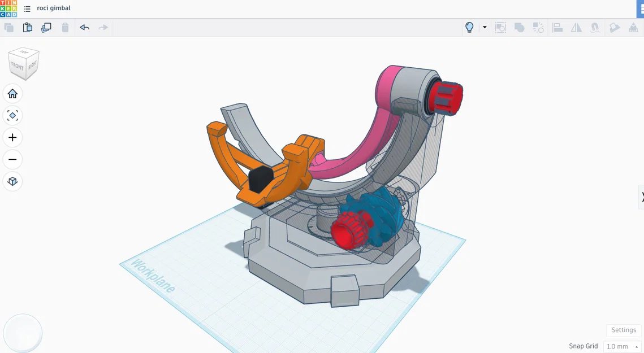Click the Group shapes icon

pos(520,27)
